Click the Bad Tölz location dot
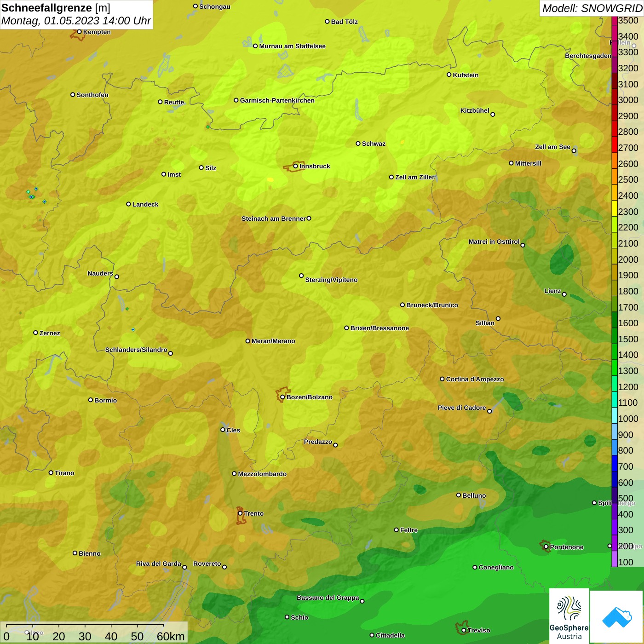The image size is (644, 644). [x=327, y=22]
